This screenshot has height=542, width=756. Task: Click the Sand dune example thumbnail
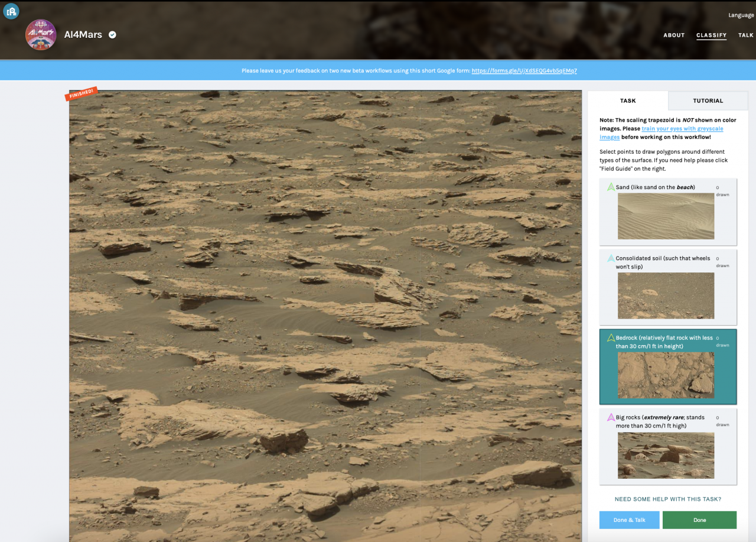click(666, 216)
